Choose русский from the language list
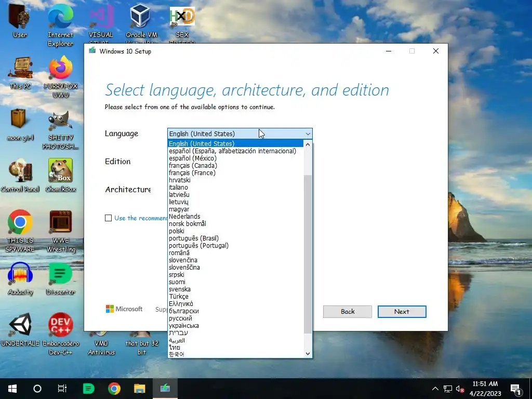The width and height of the screenshot is (532, 399). [x=235, y=318]
